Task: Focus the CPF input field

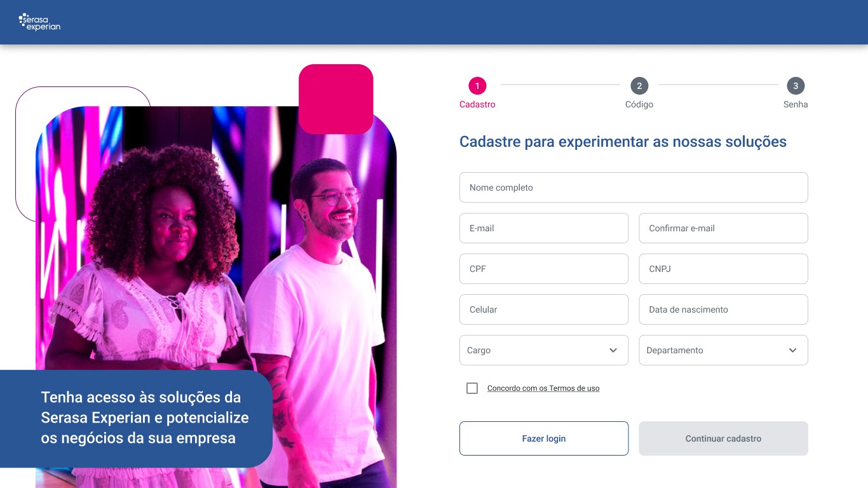Action: click(x=544, y=269)
